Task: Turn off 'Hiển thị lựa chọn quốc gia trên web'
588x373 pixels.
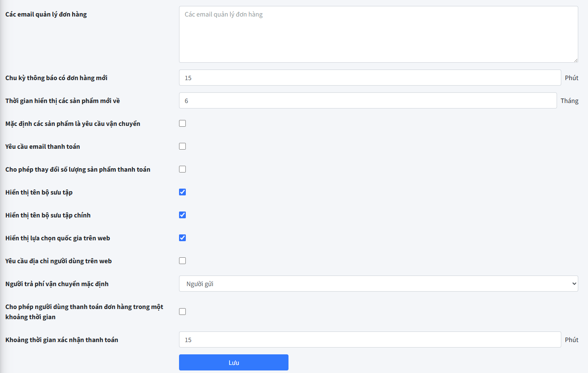Action: 182,238
